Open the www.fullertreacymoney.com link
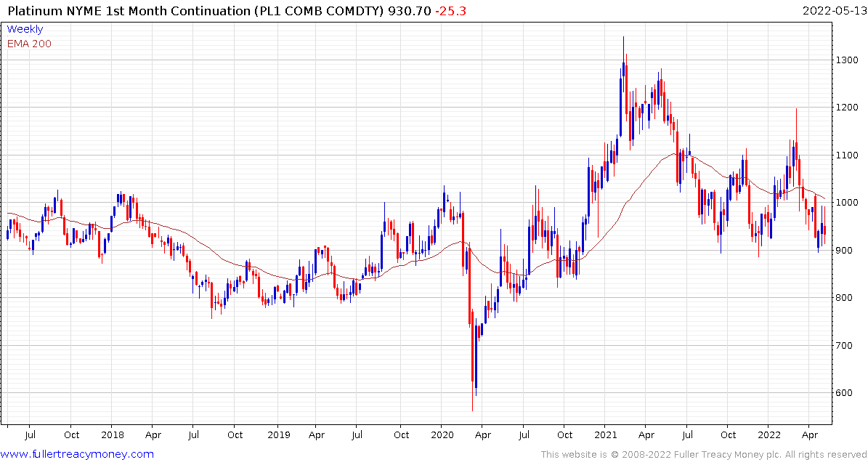 pyautogui.click(x=78, y=455)
